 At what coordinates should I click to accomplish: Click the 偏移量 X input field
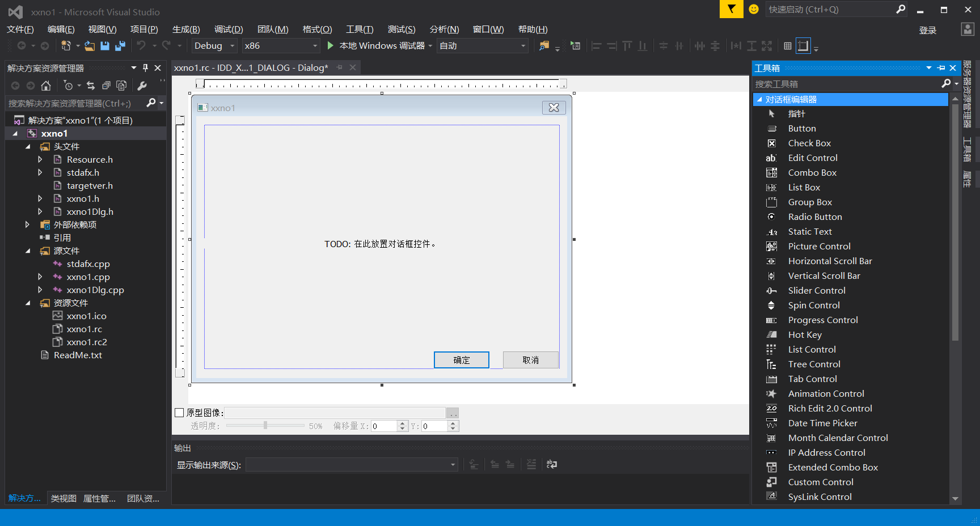[x=386, y=426]
